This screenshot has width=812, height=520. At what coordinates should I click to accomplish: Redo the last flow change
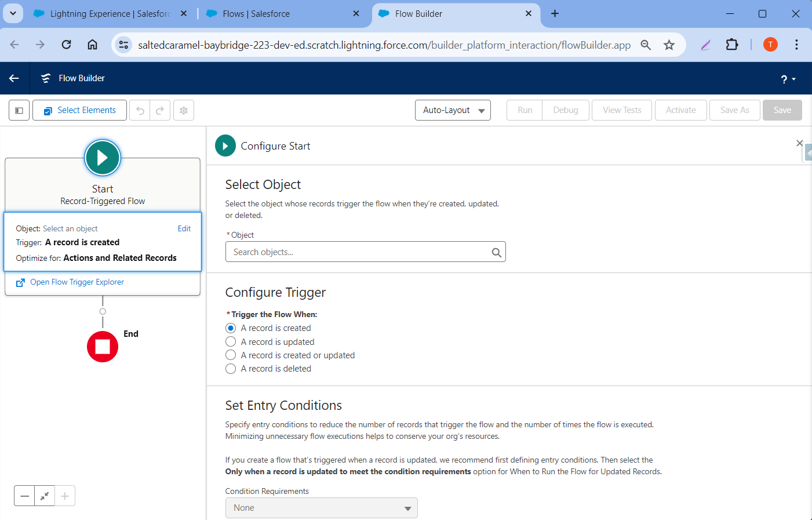(160, 110)
